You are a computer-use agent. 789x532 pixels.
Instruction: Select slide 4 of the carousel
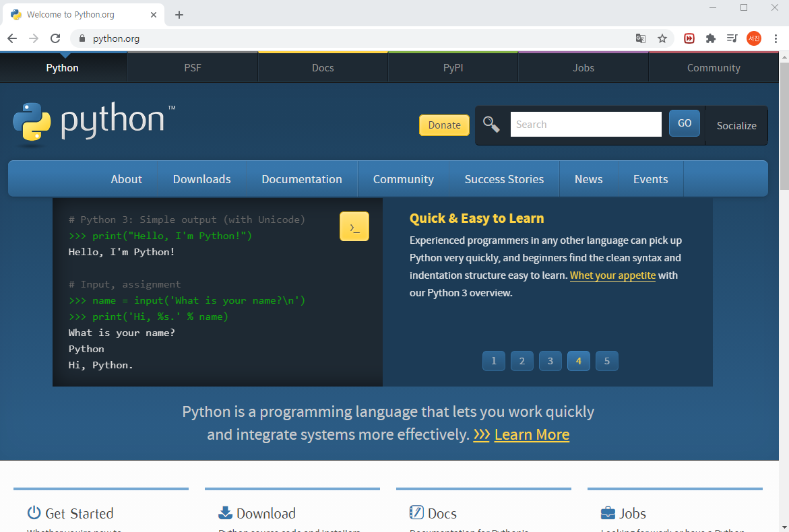579,361
